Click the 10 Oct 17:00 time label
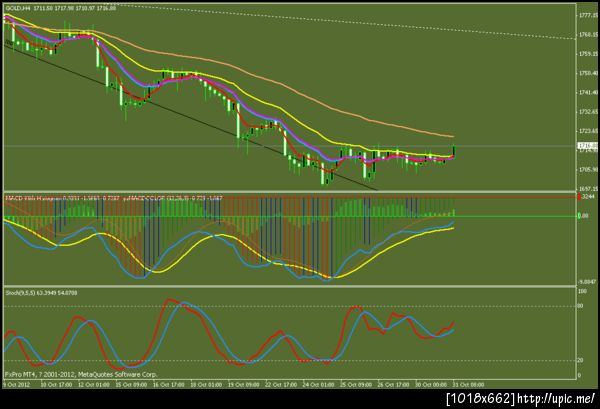 point(56,385)
